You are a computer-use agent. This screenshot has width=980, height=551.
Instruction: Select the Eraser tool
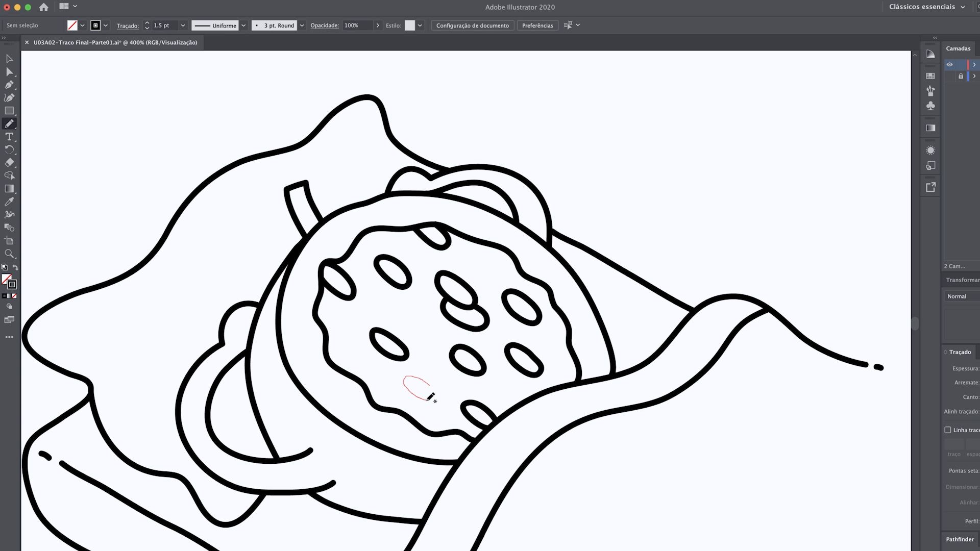pyautogui.click(x=9, y=163)
